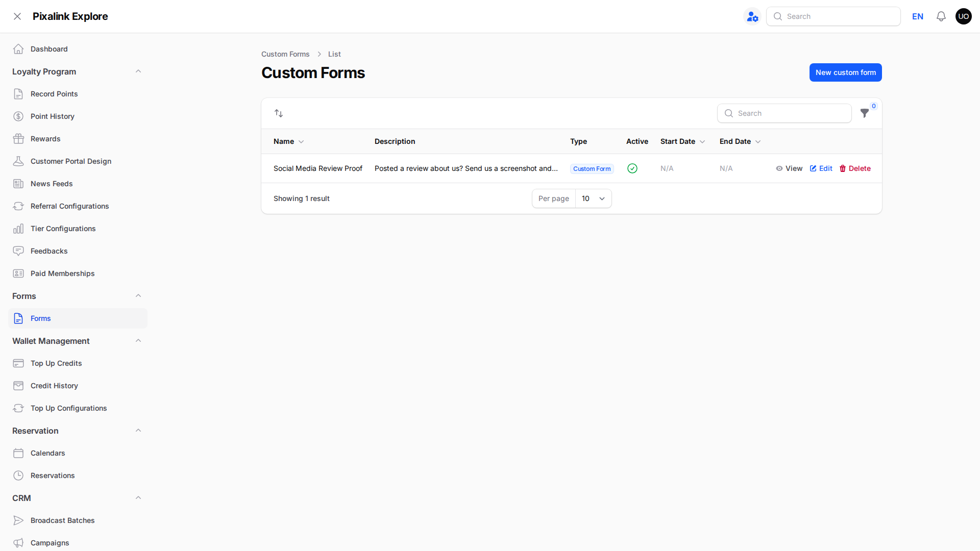Image resolution: width=980 pixels, height=551 pixels.
Task: Click the Feedbacks chat bubble icon
Action: point(18,251)
